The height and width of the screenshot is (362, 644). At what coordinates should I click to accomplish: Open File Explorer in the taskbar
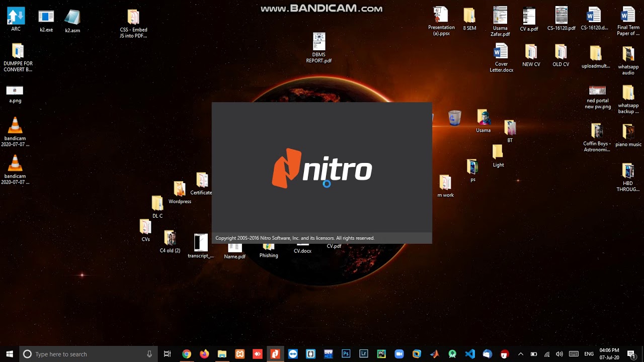(222, 354)
